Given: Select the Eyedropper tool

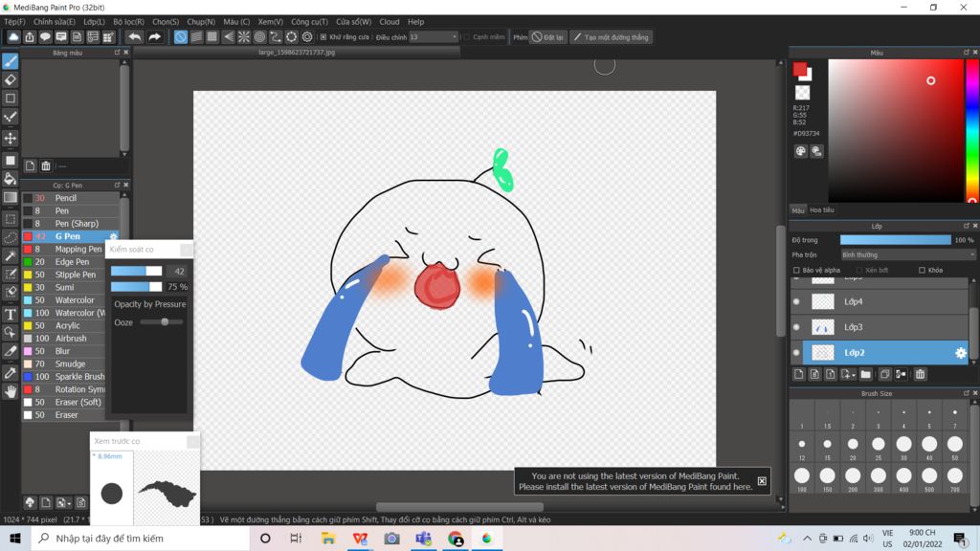Looking at the screenshot, I should tap(10, 373).
